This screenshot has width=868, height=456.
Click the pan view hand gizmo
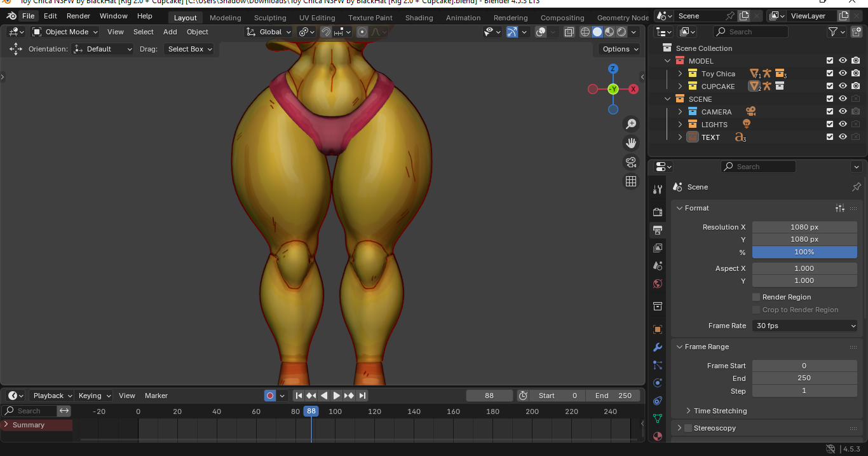(631, 143)
